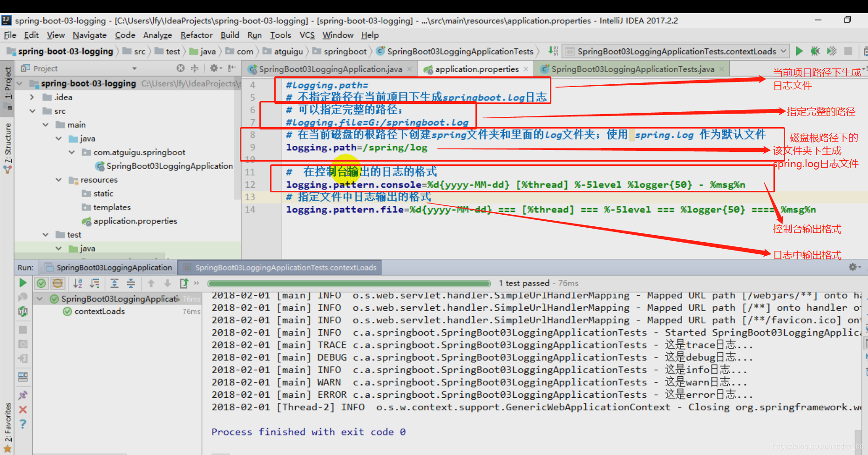Viewport: 868px width, 455px height.
Task: Collapse SpringBoot03LoggingApplicationTests result node
Action: coord(40,299)
